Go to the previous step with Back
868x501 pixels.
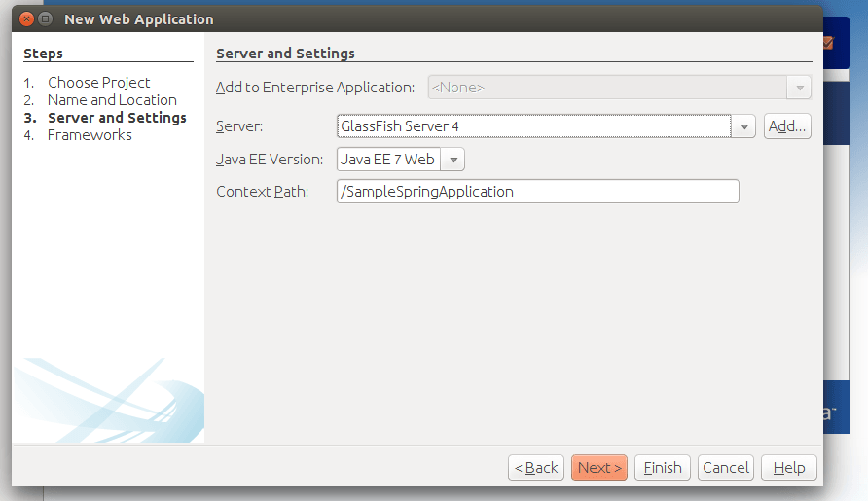coord(536,468)
